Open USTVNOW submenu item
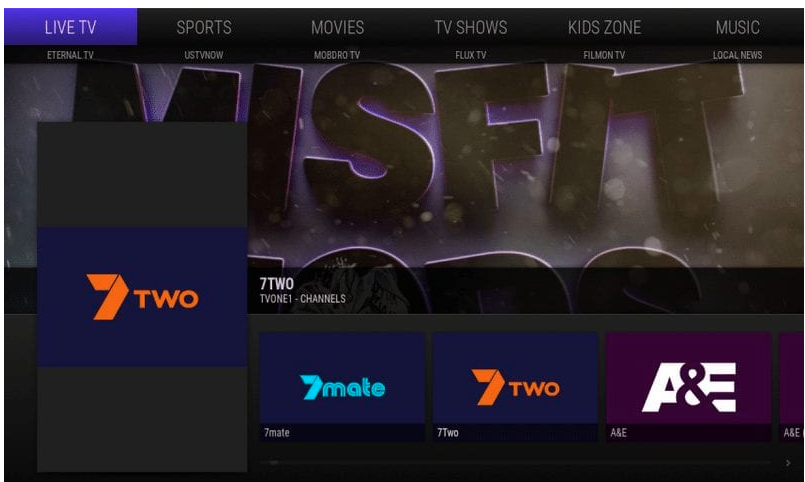Screen dimensions: 805x482 [x=204, y=55]
